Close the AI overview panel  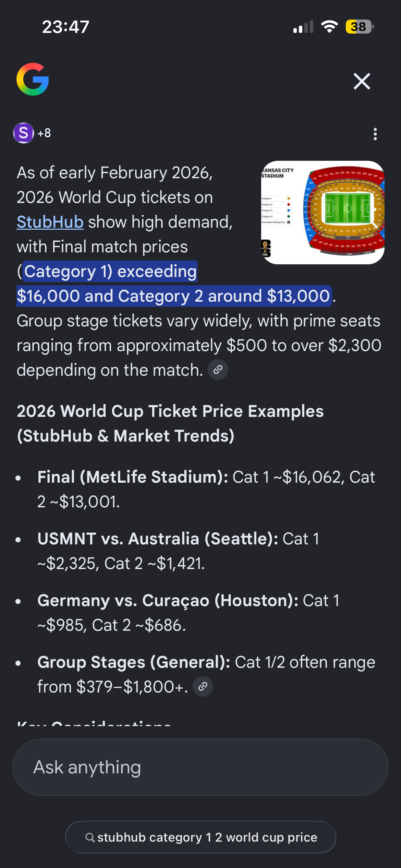362,81
